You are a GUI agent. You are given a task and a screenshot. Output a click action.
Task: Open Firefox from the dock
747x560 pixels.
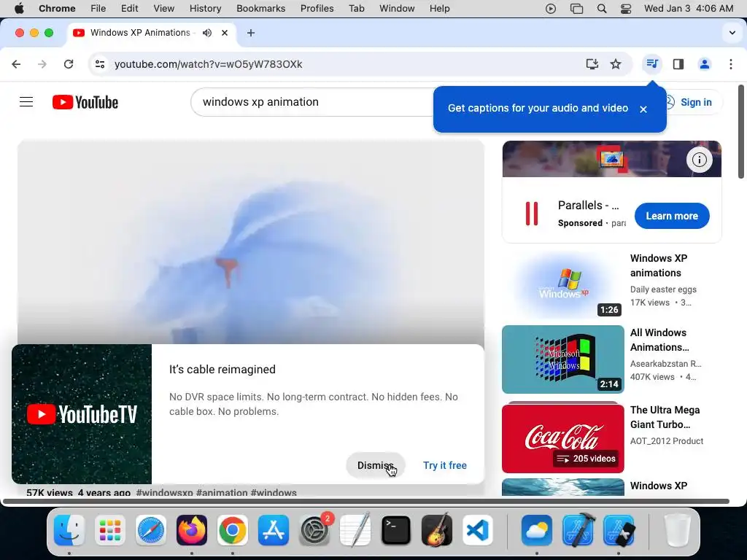(x=192, y=529)
